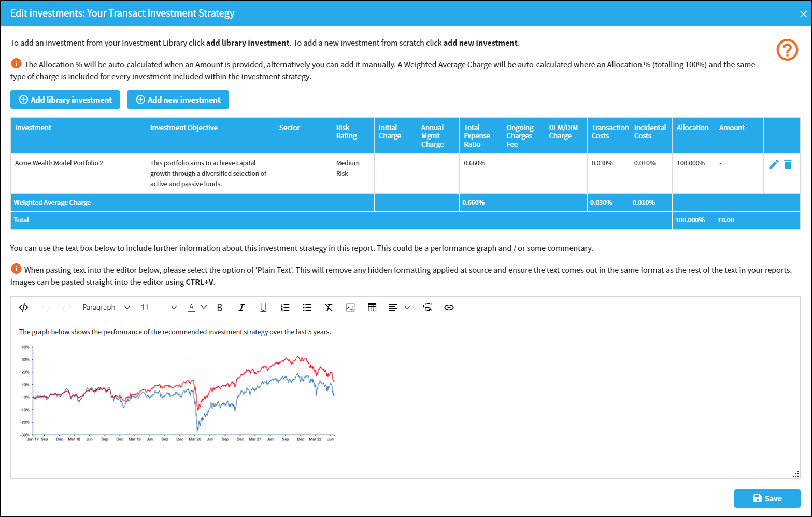Click the text color A icon
The image size is (812, 517).
coord(191,308)
